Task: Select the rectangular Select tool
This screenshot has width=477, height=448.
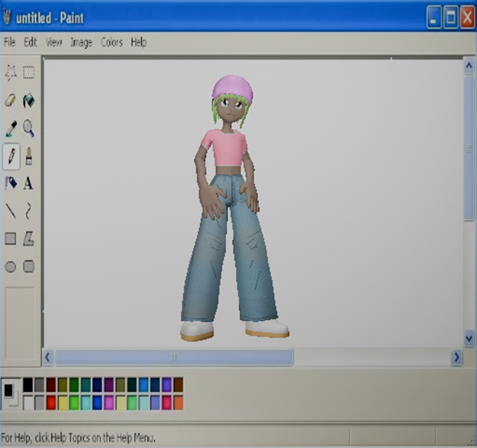Action: (x=29, y=72)
